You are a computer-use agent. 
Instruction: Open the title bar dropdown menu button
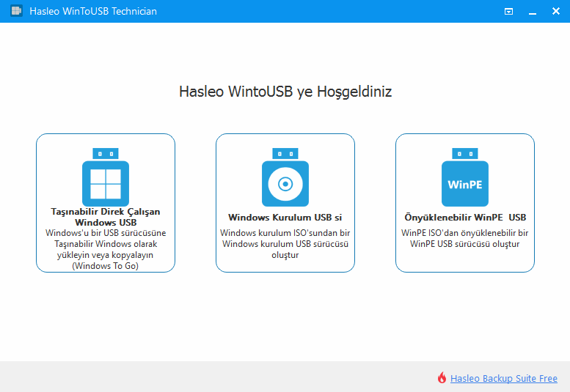coord(508,11)
